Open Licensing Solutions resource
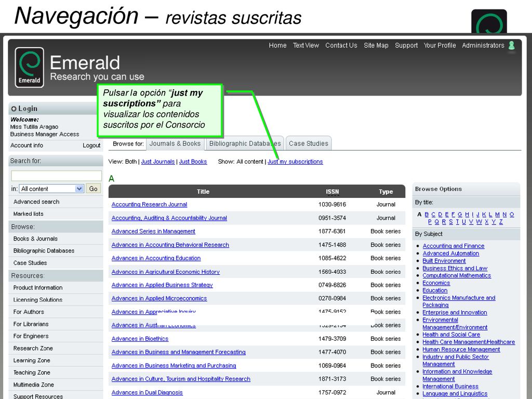Image resolution: width=532 pixels, height=399 pixels. click(38, 300)
